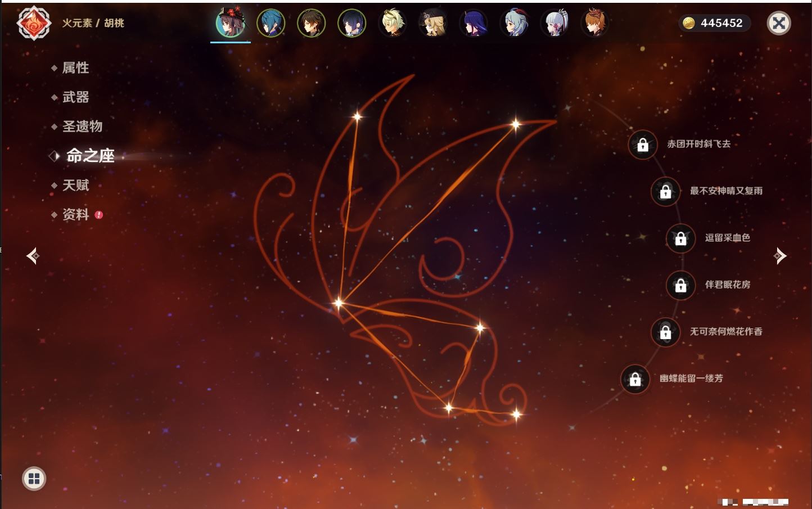Switch to the teal-haired Xingqiu avatar

[271, 24]
